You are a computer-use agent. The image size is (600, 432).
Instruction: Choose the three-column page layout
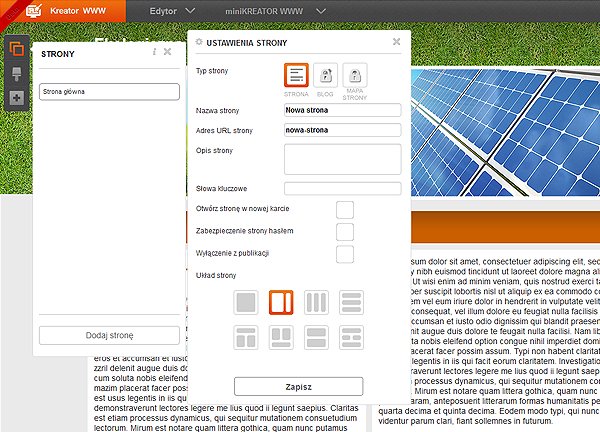316,302
